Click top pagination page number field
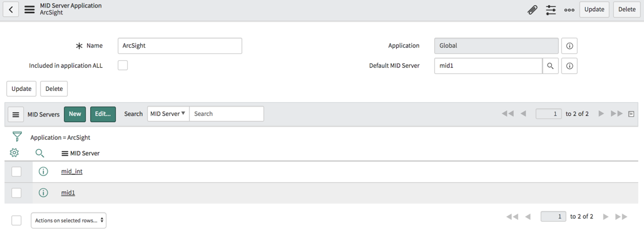This screenshot has height=235, width=644. 549,113
